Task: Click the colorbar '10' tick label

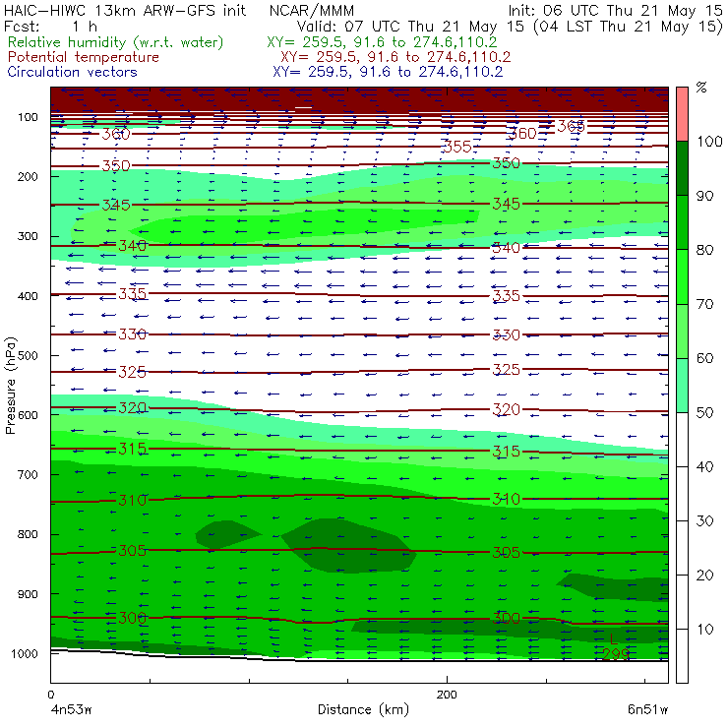Action: [x=704, y=629]
